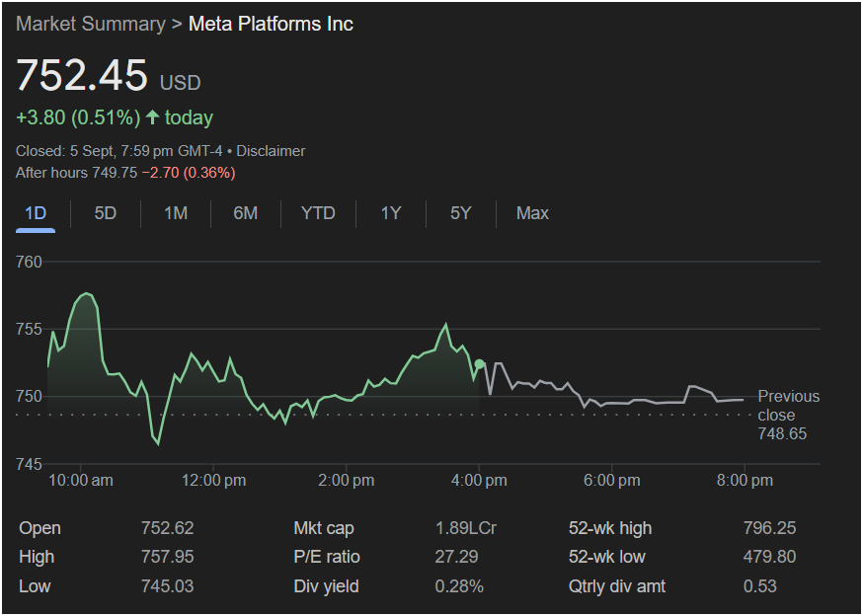Click the 760 y-axis label
The height and width of the screenshot is (616, 863).
[x=29, y=262]
